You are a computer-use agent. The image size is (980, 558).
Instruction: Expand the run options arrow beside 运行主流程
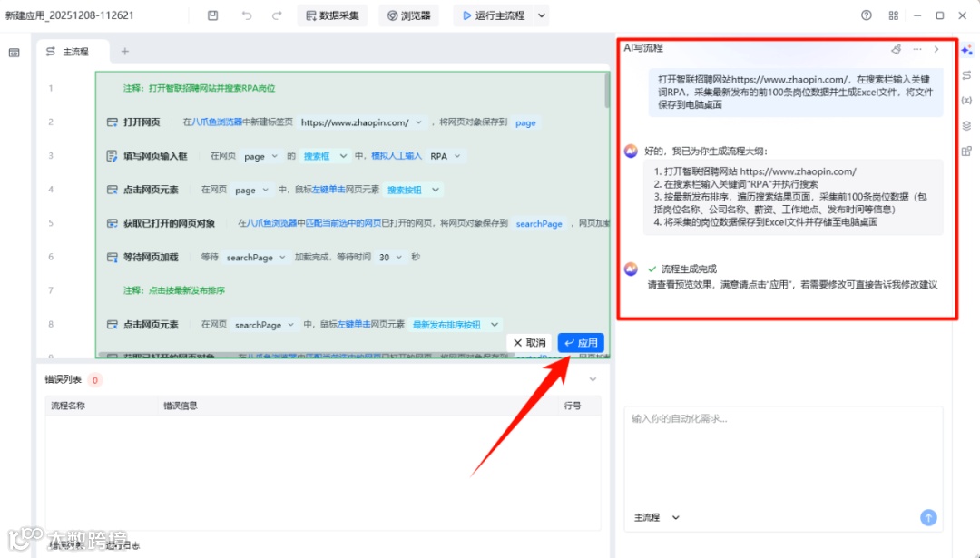tap(541, 15)
